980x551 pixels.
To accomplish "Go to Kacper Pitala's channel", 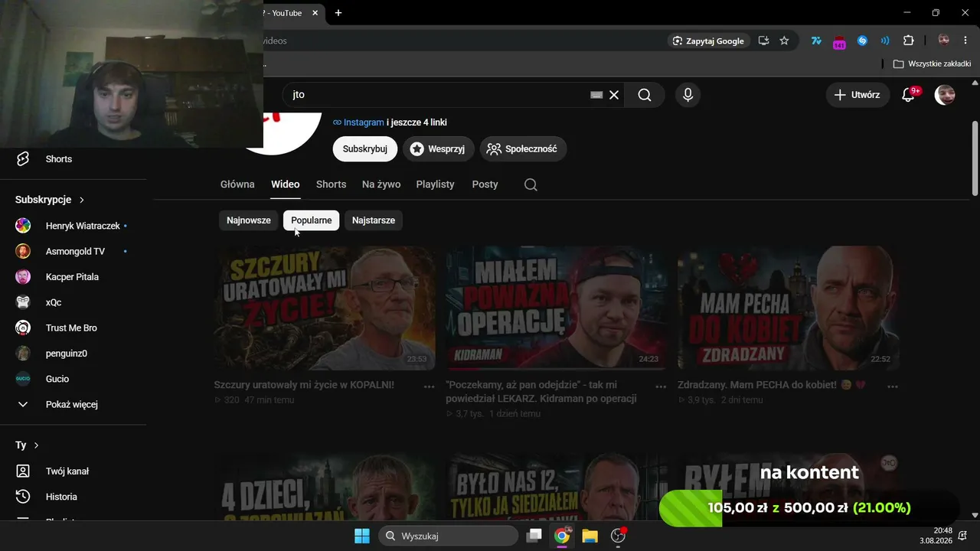I will 73,277.
